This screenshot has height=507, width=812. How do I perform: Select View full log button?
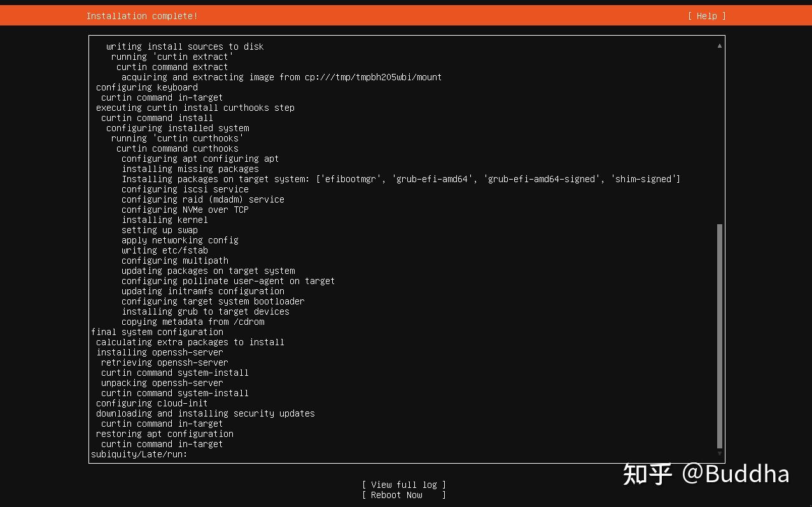[404, 485]
